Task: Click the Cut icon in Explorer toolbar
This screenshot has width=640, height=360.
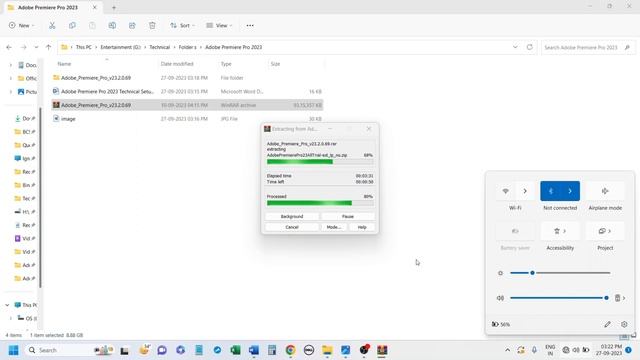Action: click(x=52, y=25)
